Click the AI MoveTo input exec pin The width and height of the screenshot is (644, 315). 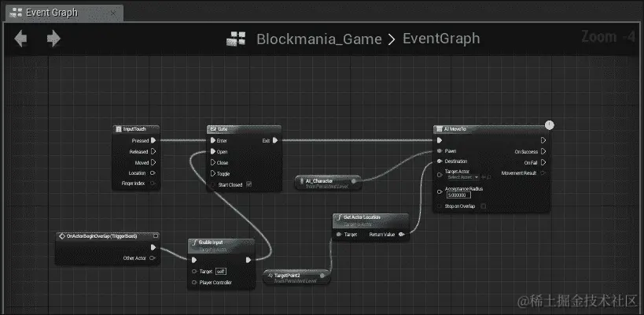pos(440,140)
